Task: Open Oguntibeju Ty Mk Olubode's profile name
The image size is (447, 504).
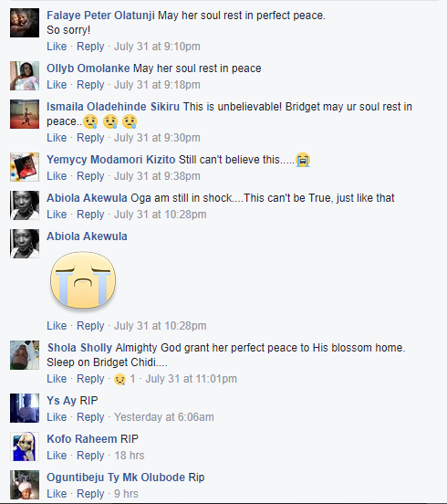Action: tap(116, 478)
